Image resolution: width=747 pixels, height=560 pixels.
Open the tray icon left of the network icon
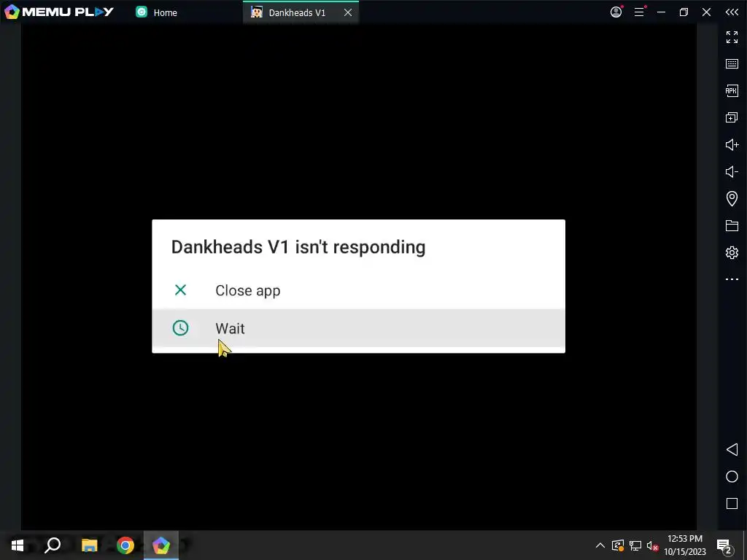(618, 545)
